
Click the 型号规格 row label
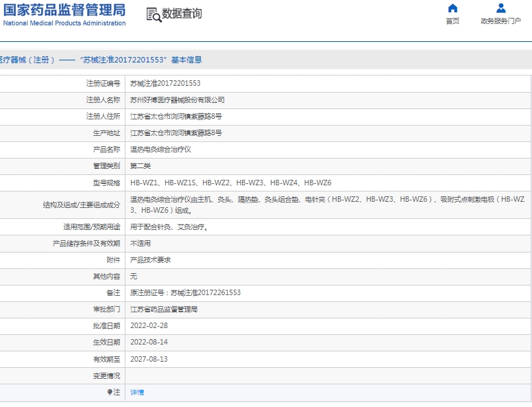coord(106,183)
